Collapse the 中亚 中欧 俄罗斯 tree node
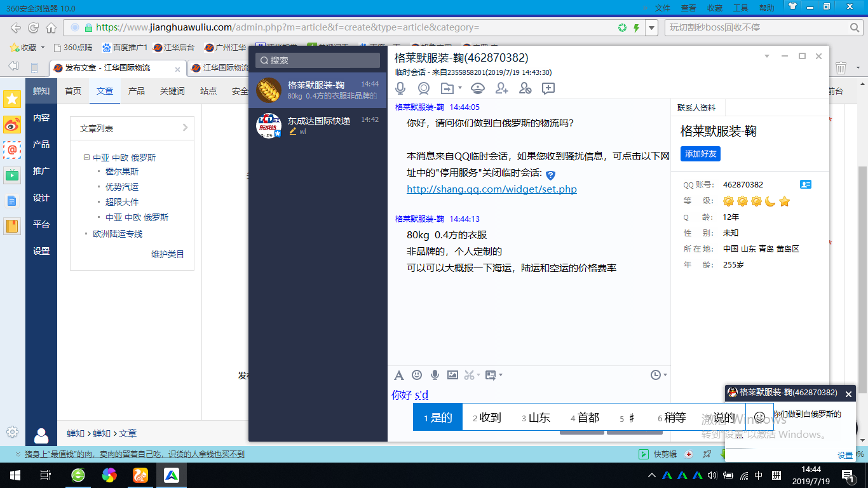 (86, 158)
